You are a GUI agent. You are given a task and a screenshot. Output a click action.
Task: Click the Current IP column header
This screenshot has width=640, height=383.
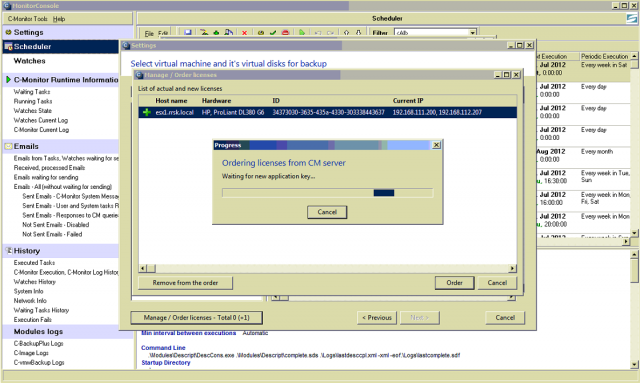tap(408, 100)
